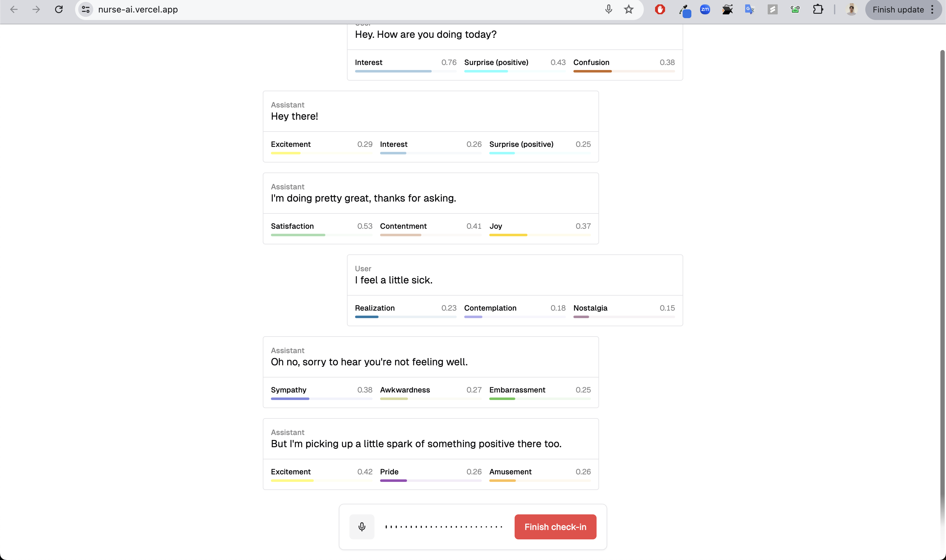Viewport: 946px width, 560px height.
Task: Open Google Translate extension icon
Action: 749,9
